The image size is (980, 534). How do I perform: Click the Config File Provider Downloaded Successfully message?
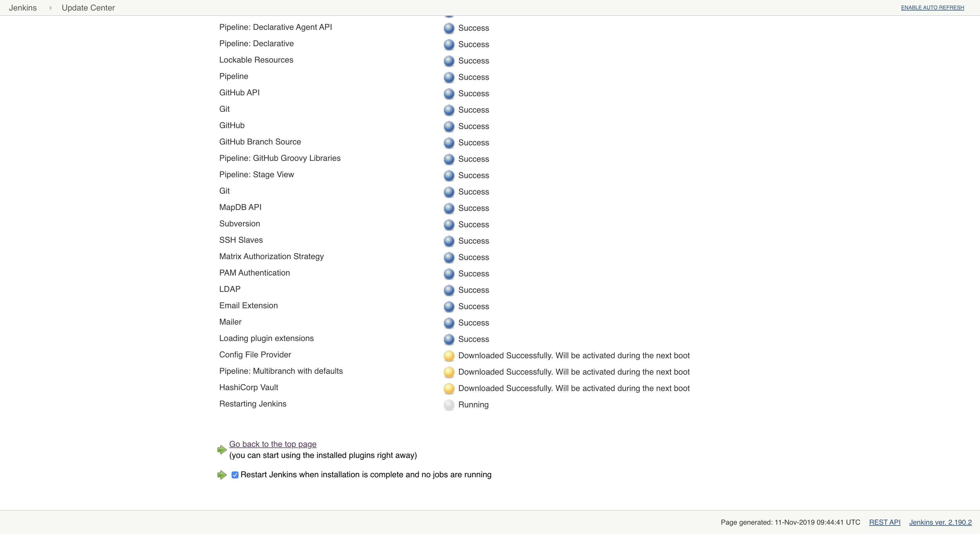tap(574, 356)
